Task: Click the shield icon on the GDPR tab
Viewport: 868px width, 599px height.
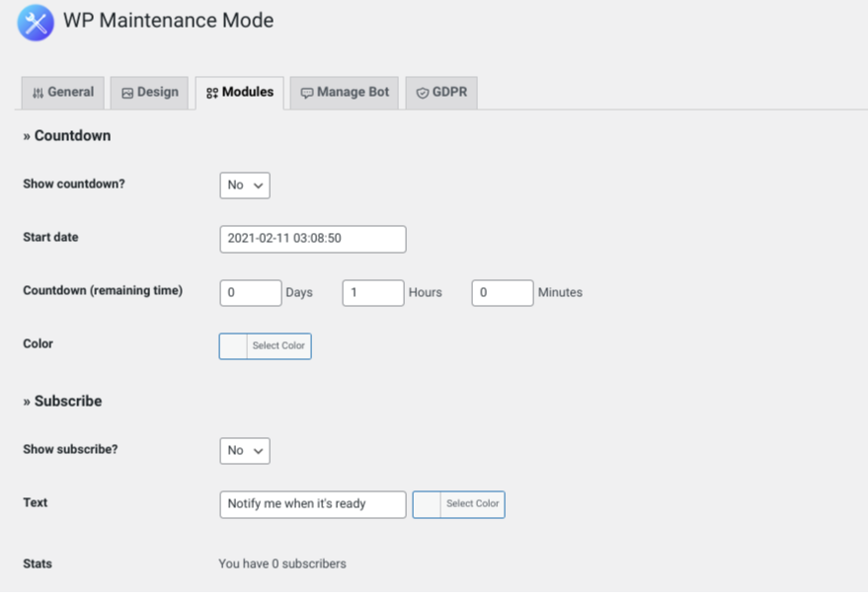Action: (x=423, y=92)
